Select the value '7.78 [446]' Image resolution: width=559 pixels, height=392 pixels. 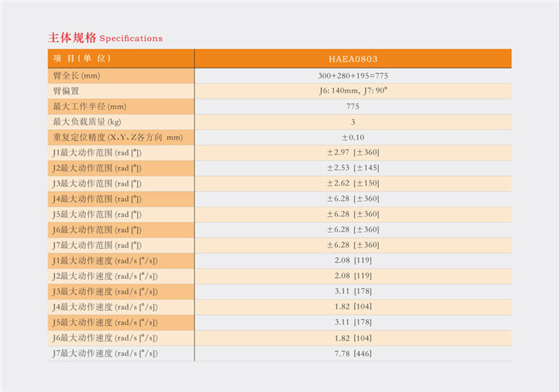[353, 353]
